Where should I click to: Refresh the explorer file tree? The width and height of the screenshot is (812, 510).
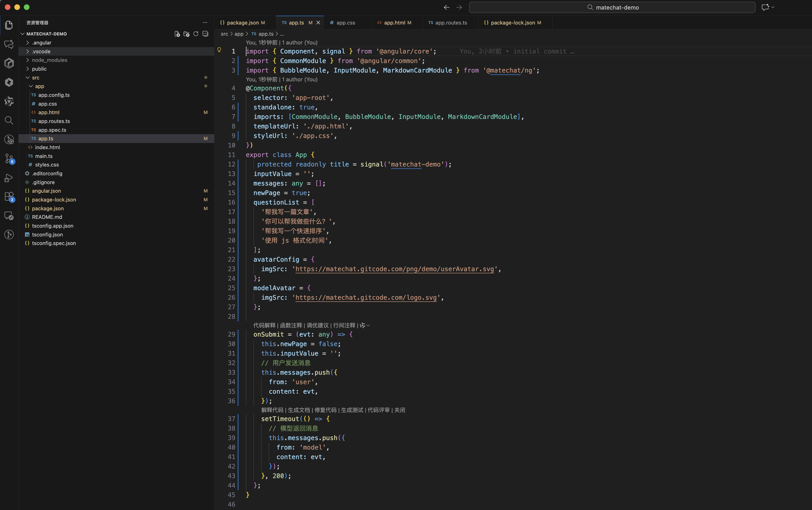[196, 34]
